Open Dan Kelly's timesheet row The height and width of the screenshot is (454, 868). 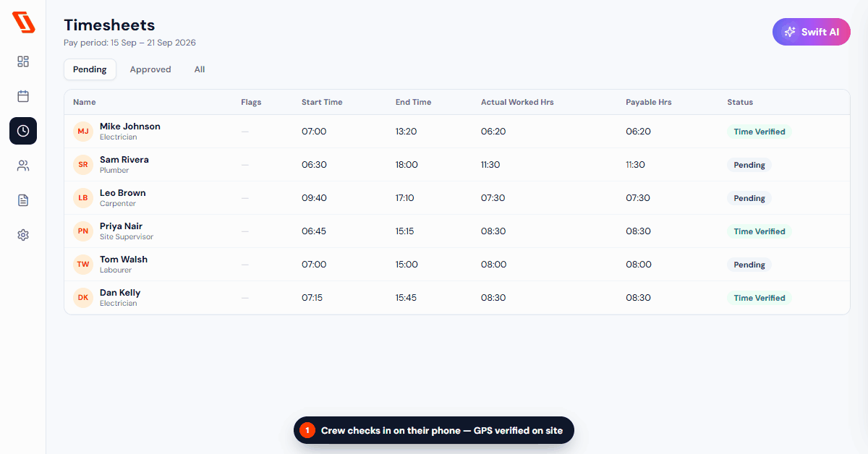457,298
